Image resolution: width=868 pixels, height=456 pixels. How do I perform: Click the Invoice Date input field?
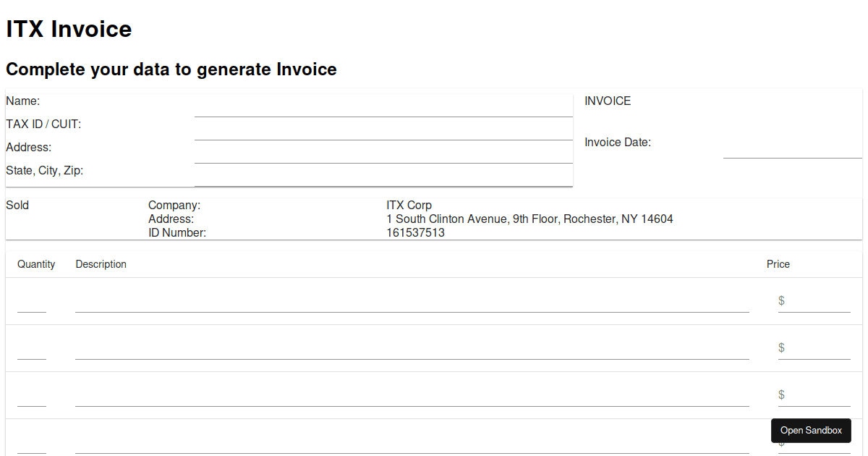[792, 152]
